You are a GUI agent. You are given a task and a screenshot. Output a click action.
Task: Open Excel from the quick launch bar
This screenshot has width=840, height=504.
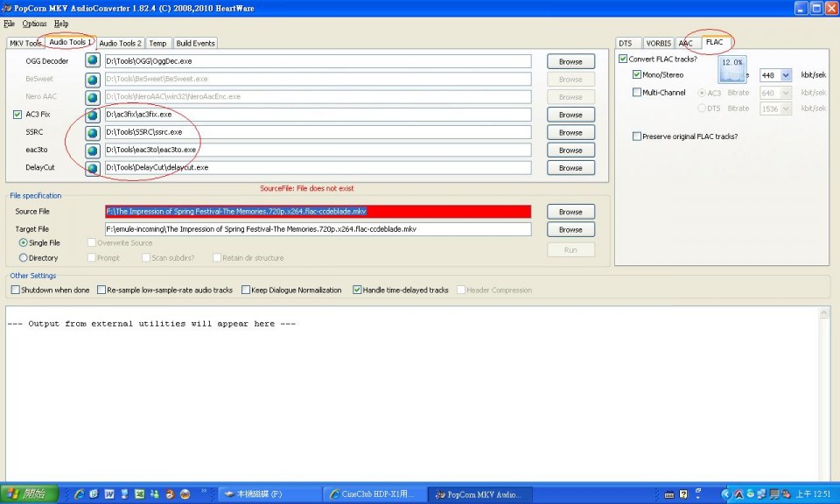tap(139, 494)
